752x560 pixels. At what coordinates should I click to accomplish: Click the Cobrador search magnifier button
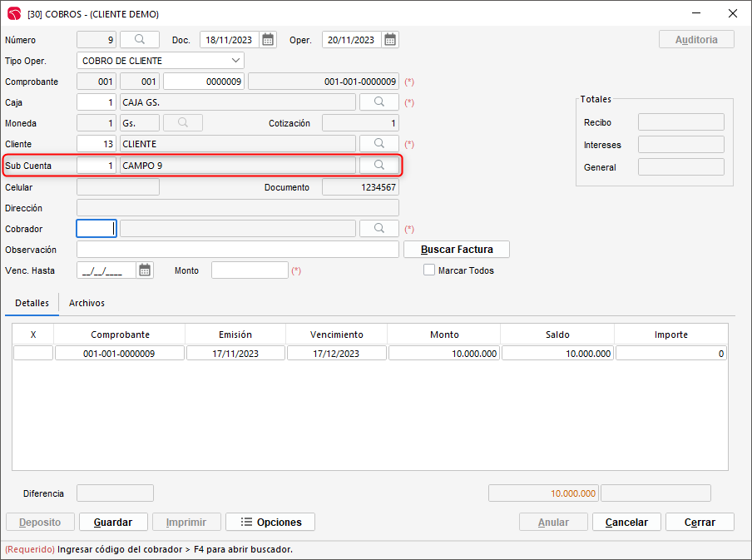pos(378,229)
